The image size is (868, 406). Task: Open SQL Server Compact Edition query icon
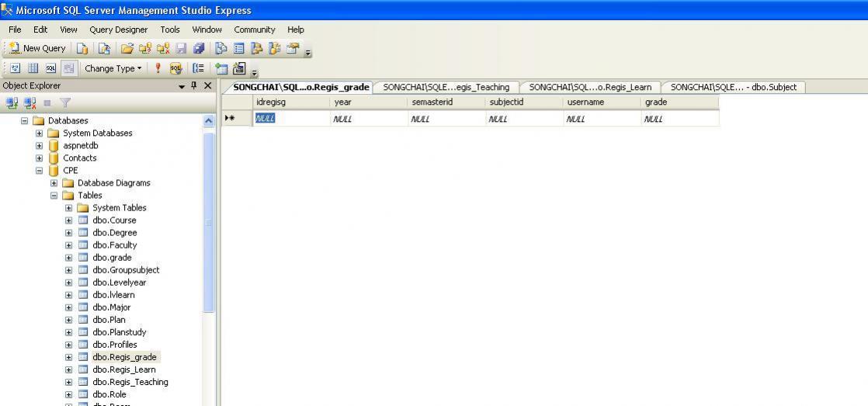click(x=104, y=49)
